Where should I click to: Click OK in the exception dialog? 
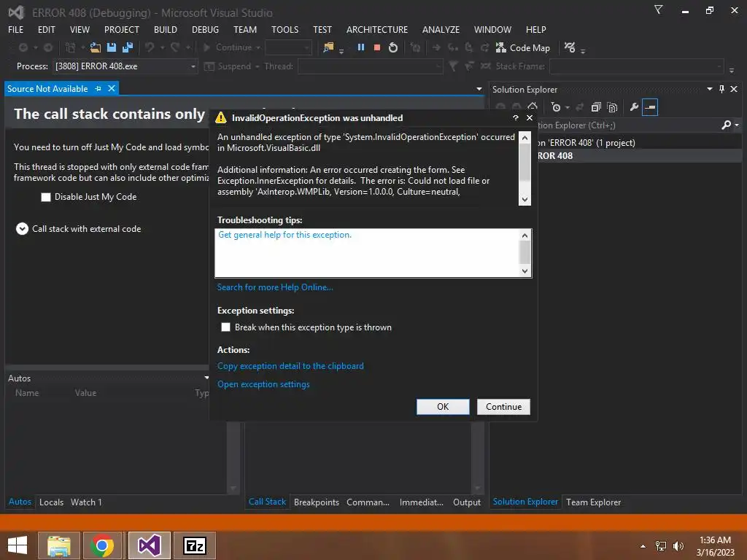point(443,407)
